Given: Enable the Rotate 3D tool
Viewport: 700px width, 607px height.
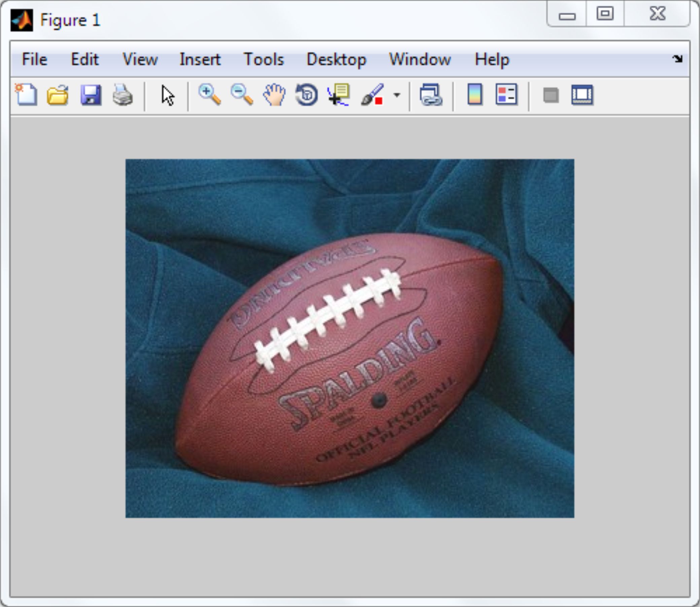Looking at the screenshot, I should click(x=306, y=95).
